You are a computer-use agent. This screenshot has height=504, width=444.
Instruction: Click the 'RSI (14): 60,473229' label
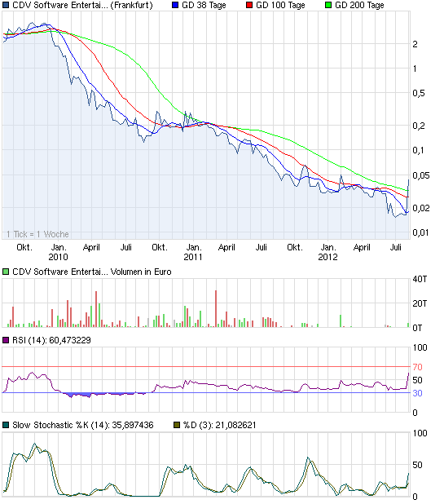pos(51,340)
